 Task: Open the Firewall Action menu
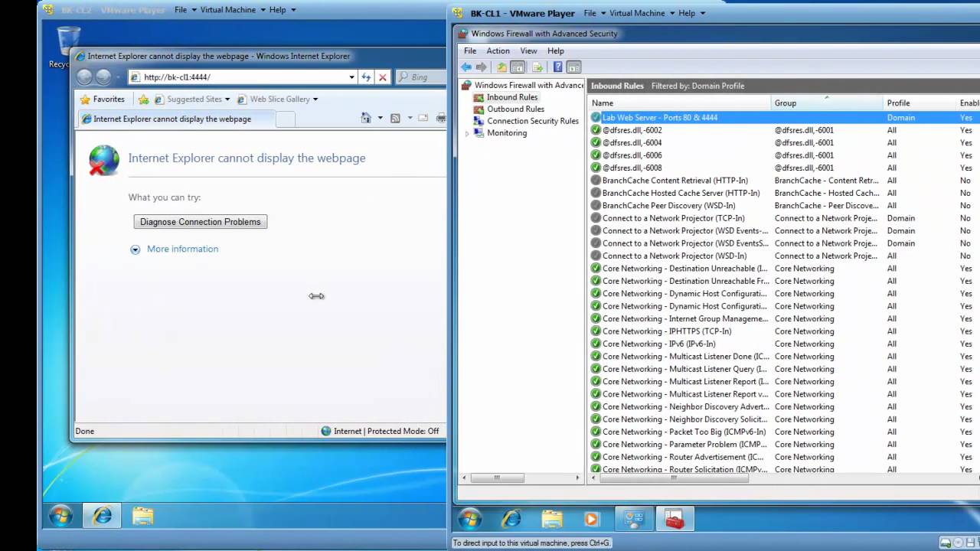pyautogui.click(x=498, y=51)
